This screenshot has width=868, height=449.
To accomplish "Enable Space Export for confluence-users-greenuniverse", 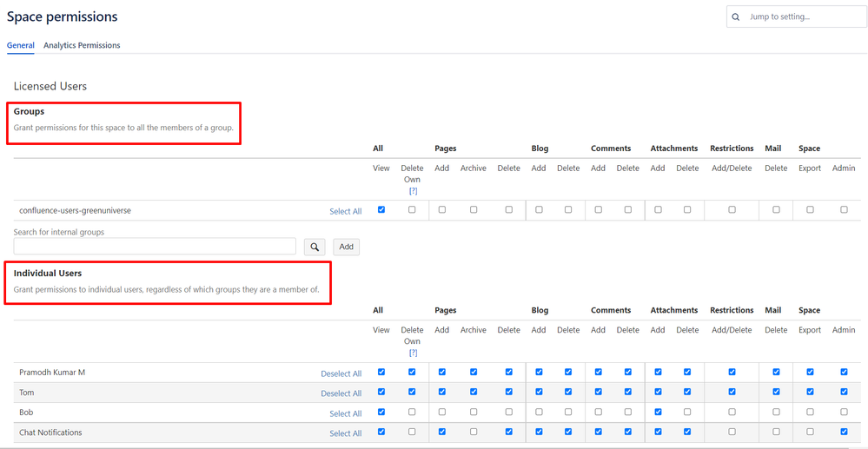I will pos(810,210).
